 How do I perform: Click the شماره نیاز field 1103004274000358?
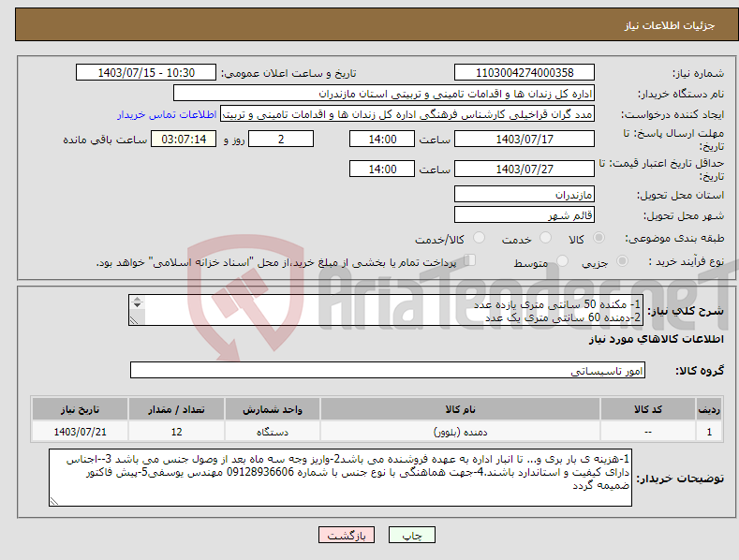coord(525,73)
